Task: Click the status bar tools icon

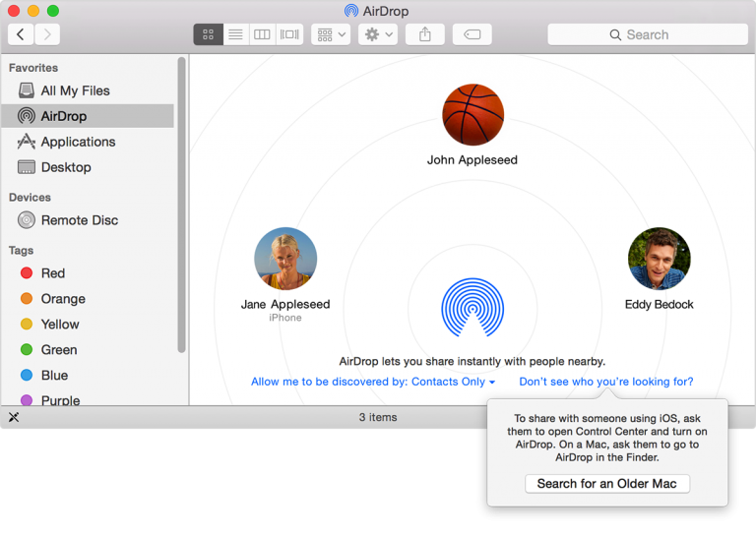Action: point(14,417)
